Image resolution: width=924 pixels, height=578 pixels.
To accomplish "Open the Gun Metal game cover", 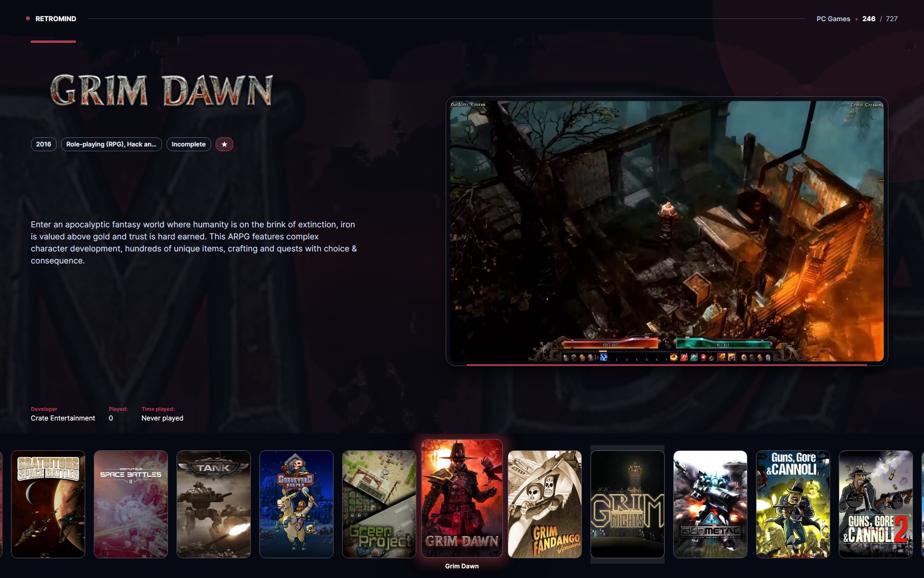I will click(710, 504).
